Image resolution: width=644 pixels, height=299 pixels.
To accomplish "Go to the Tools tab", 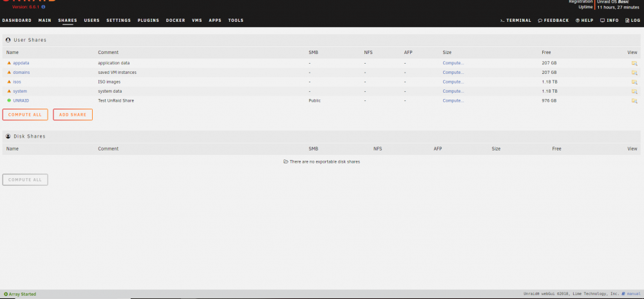I will click(236, 21).
